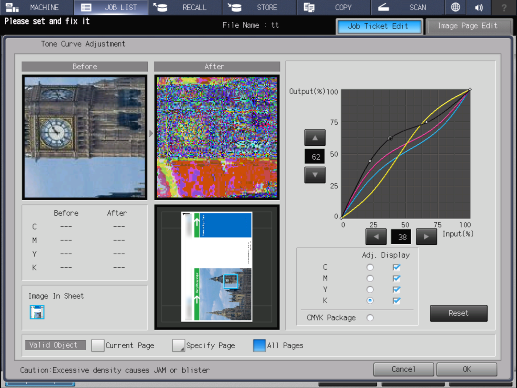
Task: Click right arrow to increase input
Action: (426, 237)
